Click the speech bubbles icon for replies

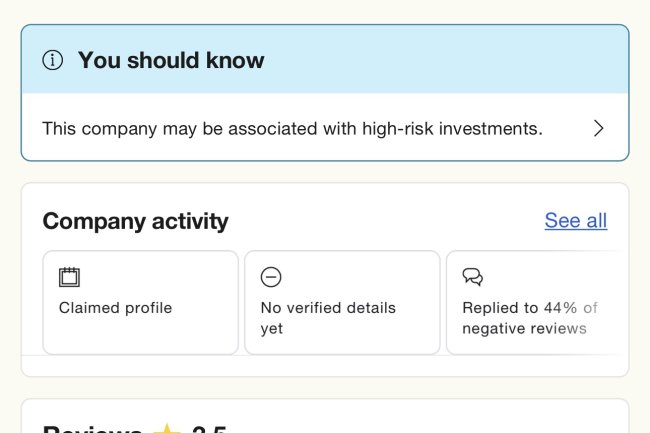[x=472, y=277]
